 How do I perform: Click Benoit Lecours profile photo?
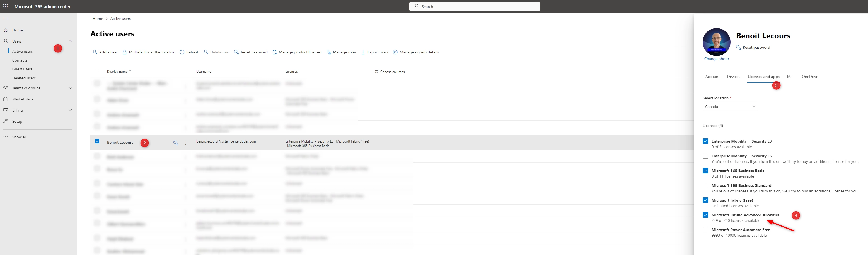[x=716, y=42]
